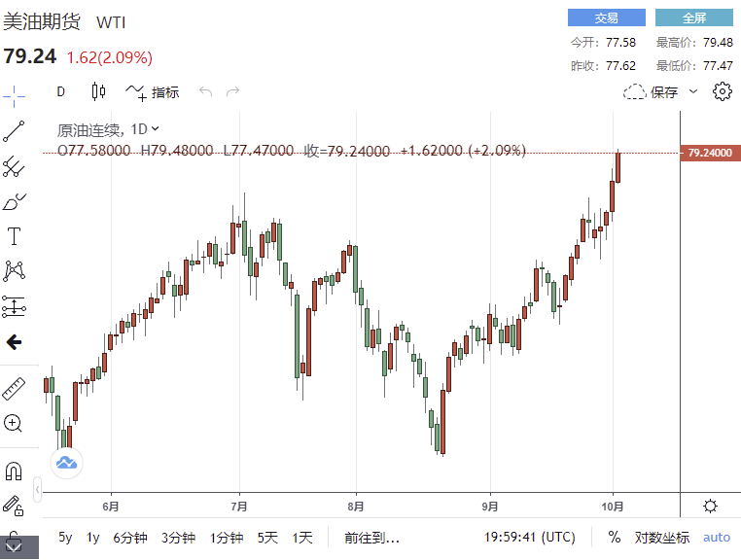The image size is (741, 560).
Task: Select the brush drawing tool
Action: pos(14,202)
